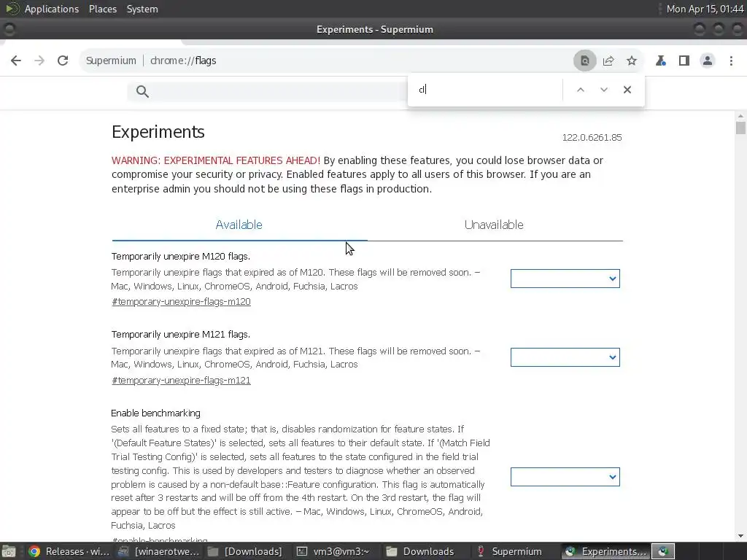Open the System menu
This screenshot has height=560, width=747.
tap(142, 9)
